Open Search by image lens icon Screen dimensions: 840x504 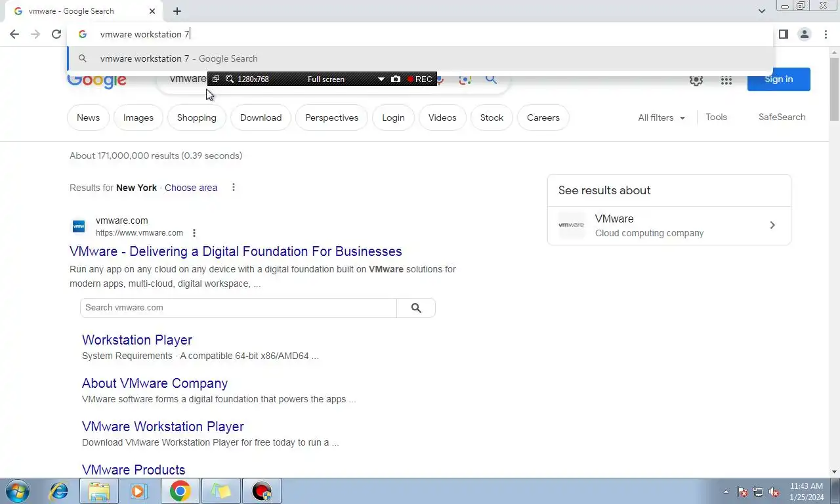tap(465, 79)
